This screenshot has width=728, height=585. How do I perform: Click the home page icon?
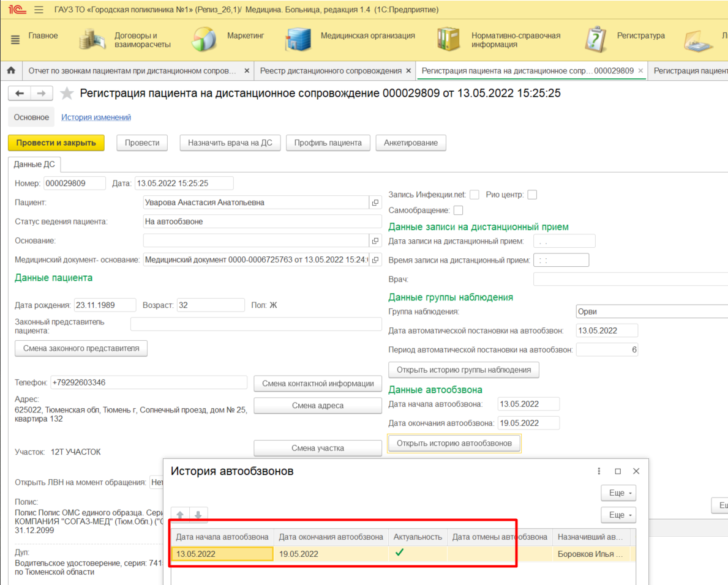(x=10, y=71)
